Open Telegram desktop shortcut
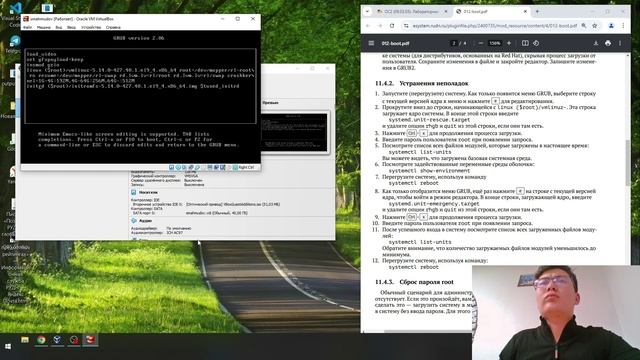640x360 pixels. (x=15, y=44)
